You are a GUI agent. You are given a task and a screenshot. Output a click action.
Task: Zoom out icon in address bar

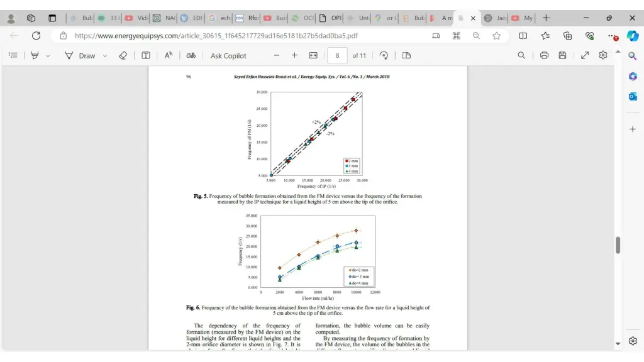click(476, 36)
